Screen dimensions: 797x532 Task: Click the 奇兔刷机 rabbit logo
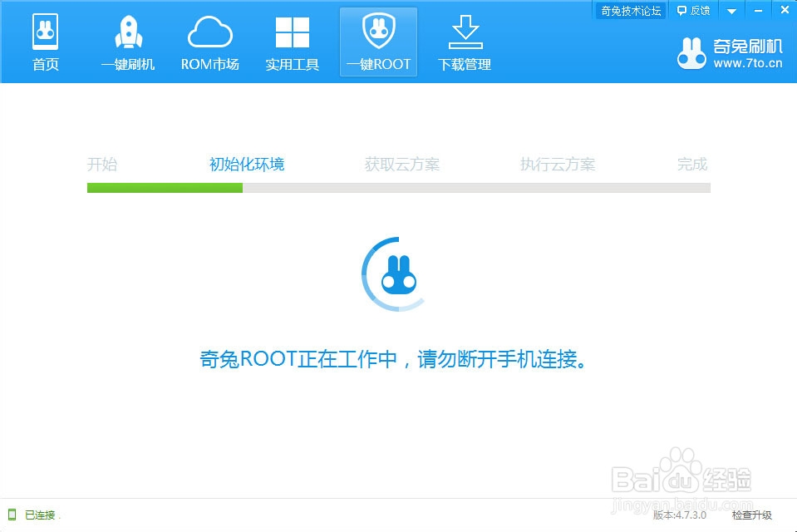click(x=691, y=53)
